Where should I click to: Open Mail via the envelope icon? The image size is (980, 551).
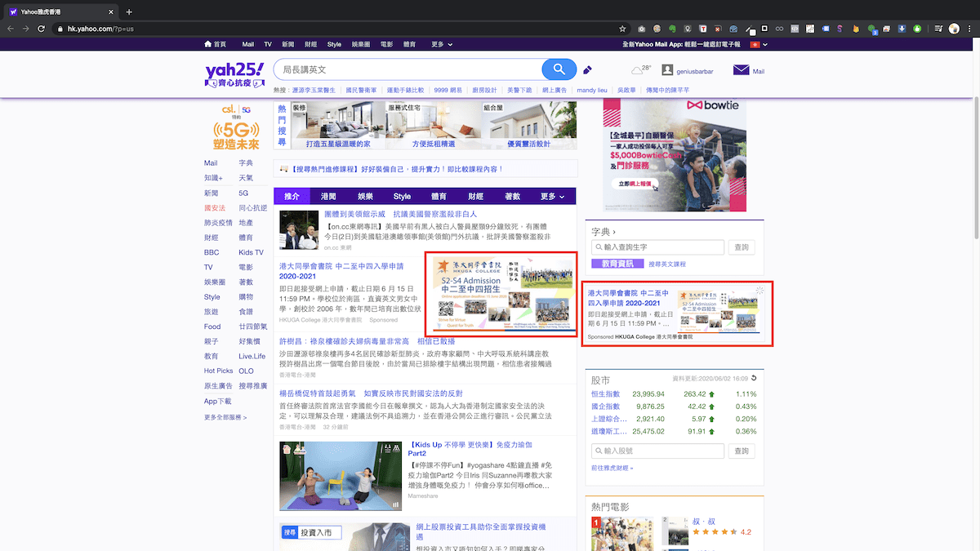[741, 70]
